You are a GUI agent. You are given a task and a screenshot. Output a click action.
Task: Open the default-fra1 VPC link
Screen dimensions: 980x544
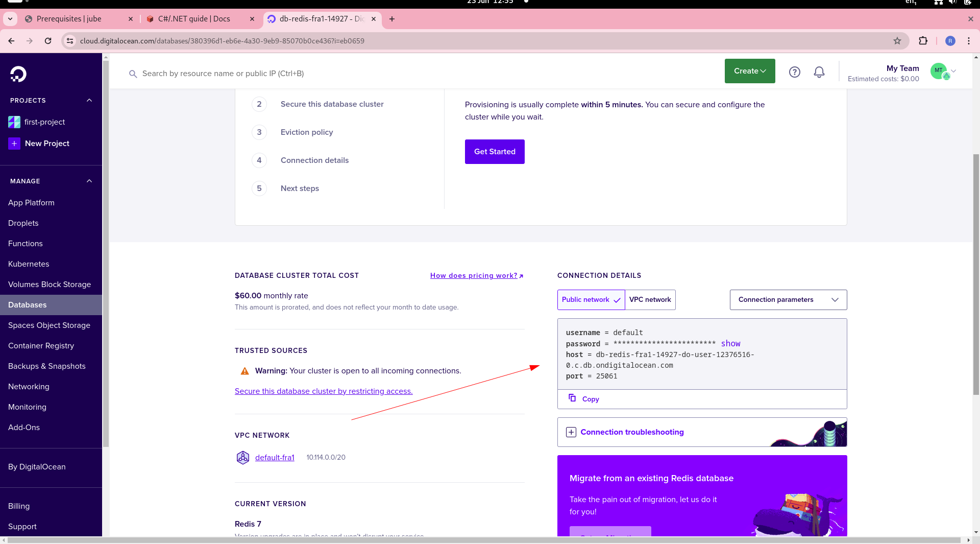coord(275,458)
